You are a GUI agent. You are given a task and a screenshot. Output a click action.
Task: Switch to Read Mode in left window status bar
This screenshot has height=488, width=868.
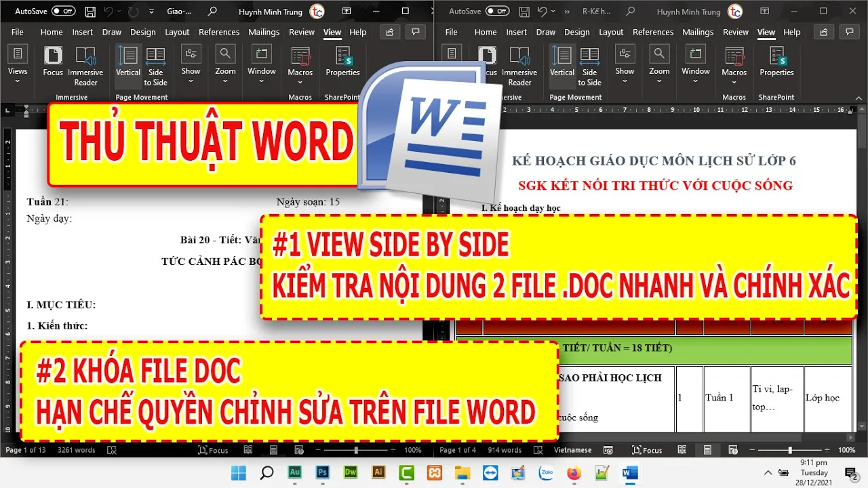click(248, 450)
